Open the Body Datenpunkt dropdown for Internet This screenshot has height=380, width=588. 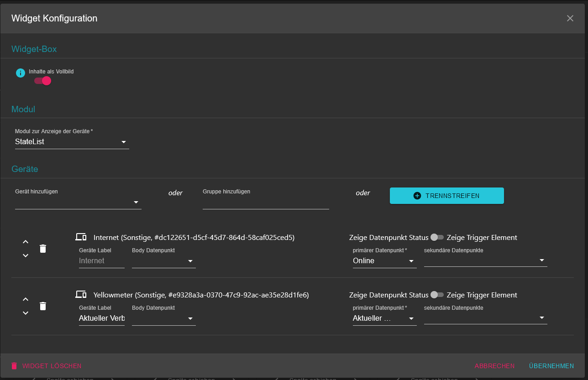164,261
